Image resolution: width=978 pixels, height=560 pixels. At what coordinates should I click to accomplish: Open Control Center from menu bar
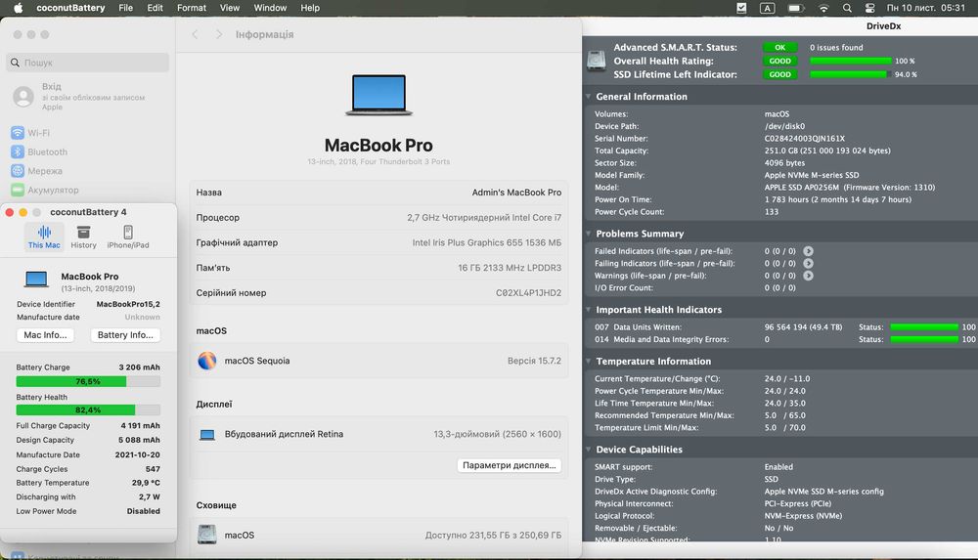pyautogui.click(x=870, y=8)
